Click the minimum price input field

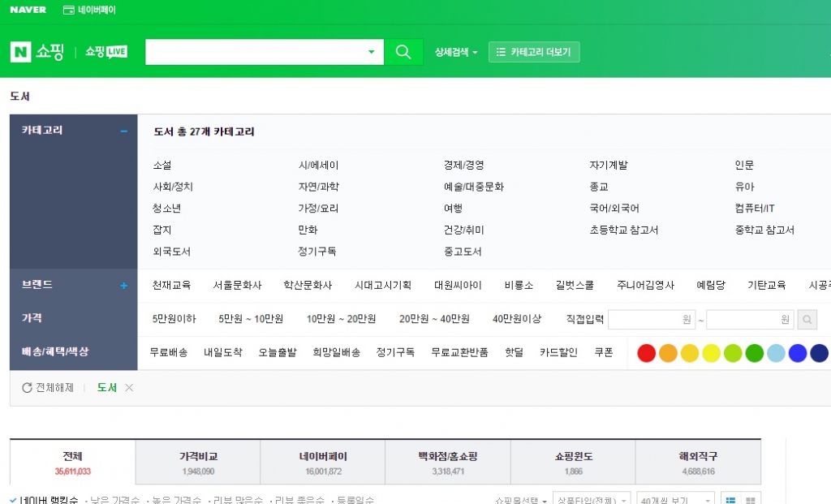(651, 320)
